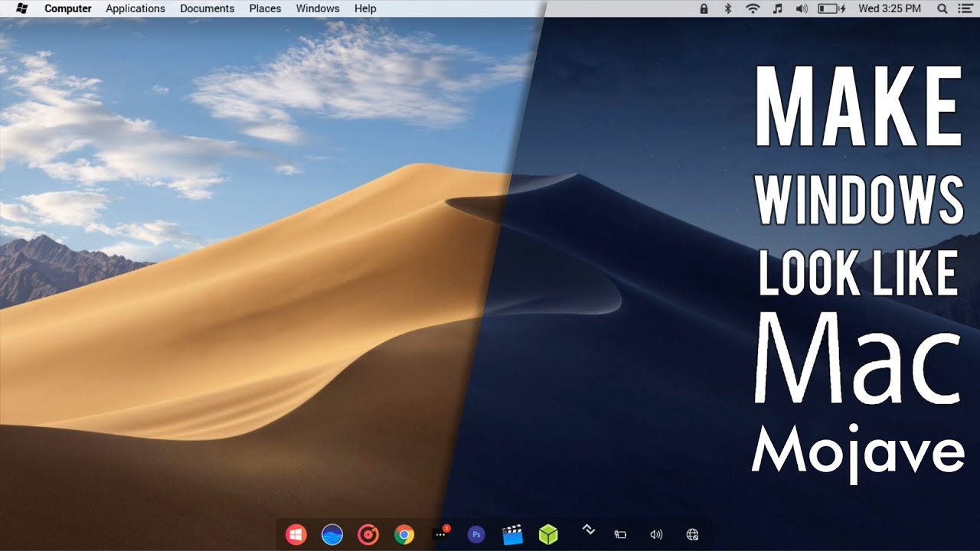Image resolution: width=980 pixels, height=551 pixels.
Task: Open the Places menu
Action: tap(265, 8)
